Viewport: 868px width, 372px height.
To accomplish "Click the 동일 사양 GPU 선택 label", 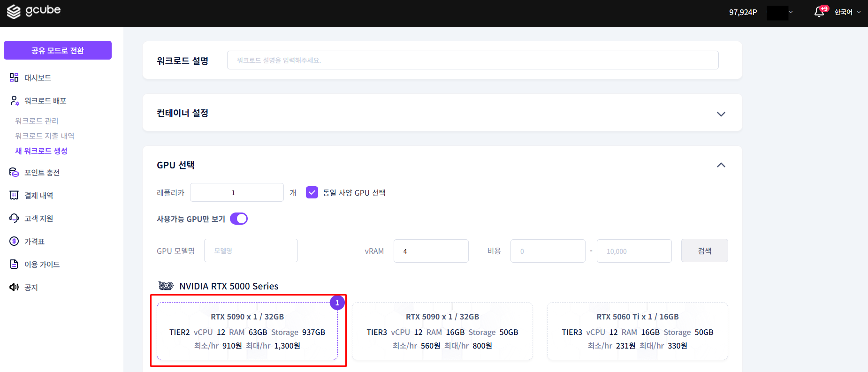I will pyautogui.click(x=354, y=193).
